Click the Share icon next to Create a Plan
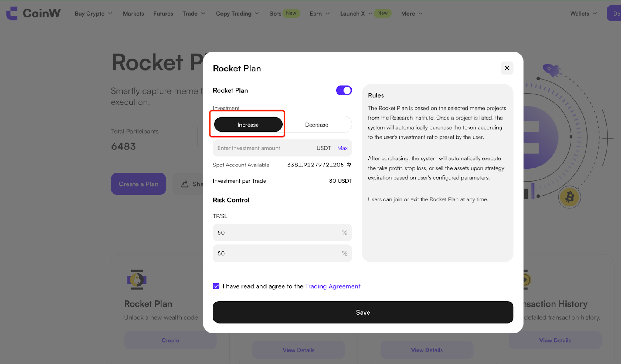The height and width of the screenshot is (364, 621). [185, 184]
